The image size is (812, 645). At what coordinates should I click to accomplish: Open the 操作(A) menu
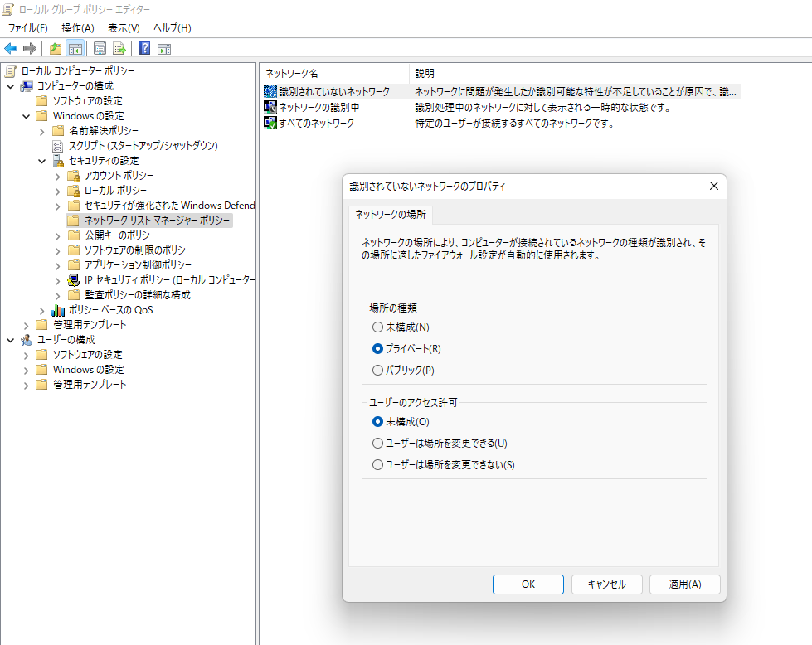click(x=78, y=28)
